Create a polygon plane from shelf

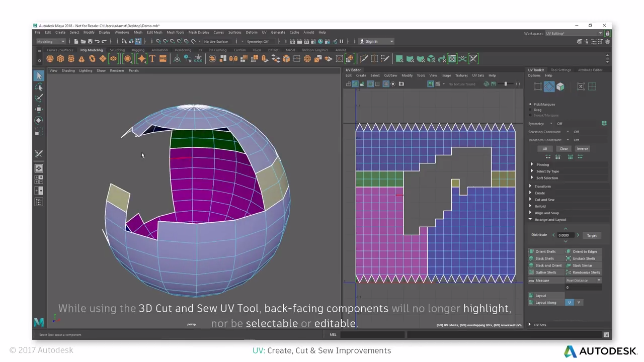(103, 59)
